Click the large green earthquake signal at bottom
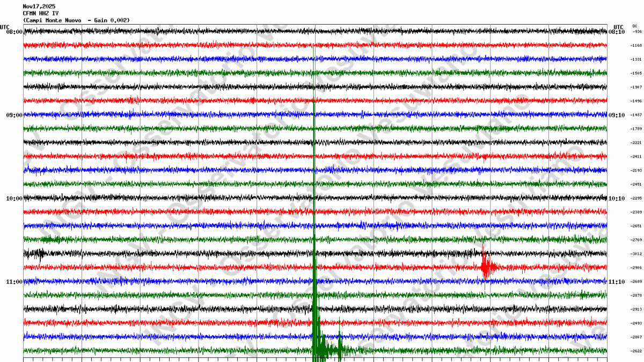 [x=317, y=343]
